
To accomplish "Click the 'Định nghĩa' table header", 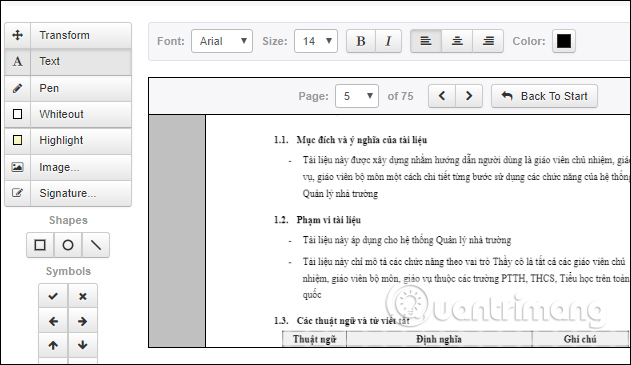I will point(439,339).
